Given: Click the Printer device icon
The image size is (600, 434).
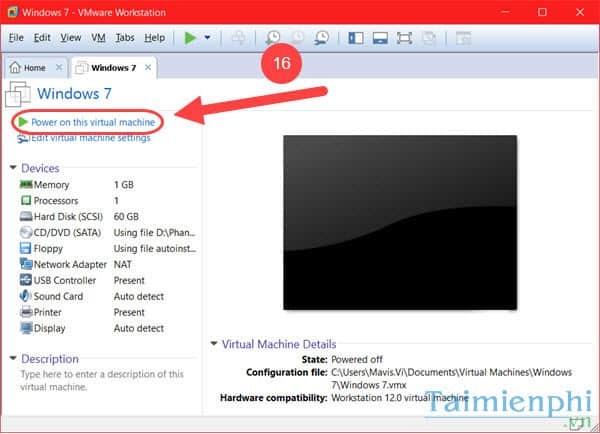Looking at the screenshot, I should (26, 312).
